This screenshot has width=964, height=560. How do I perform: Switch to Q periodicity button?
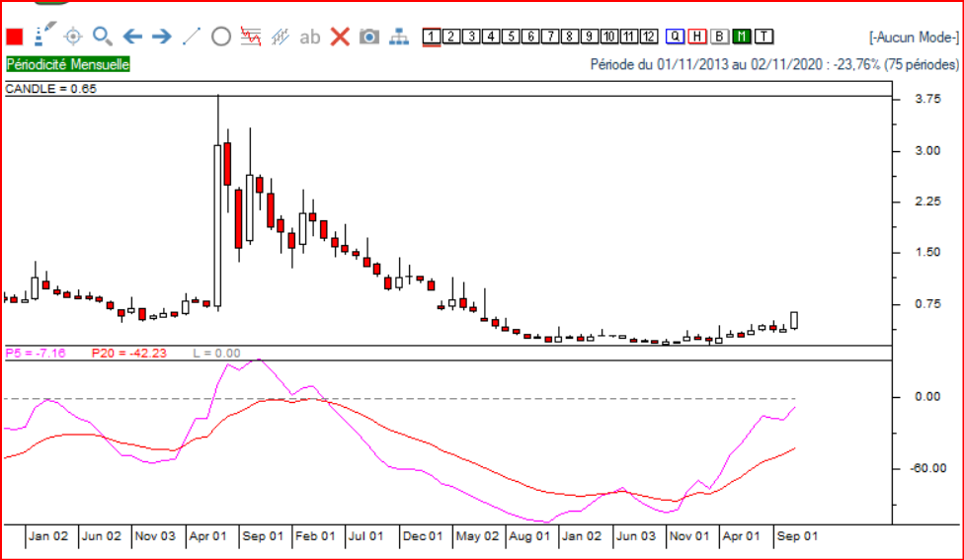click(x=675, y=37)
